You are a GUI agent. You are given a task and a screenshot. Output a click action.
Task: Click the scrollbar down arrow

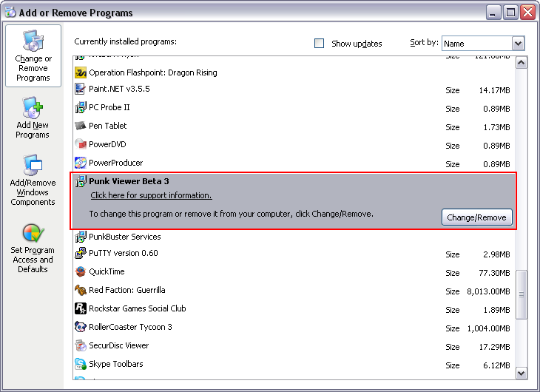pyautogui.click(x=522, y=373)
